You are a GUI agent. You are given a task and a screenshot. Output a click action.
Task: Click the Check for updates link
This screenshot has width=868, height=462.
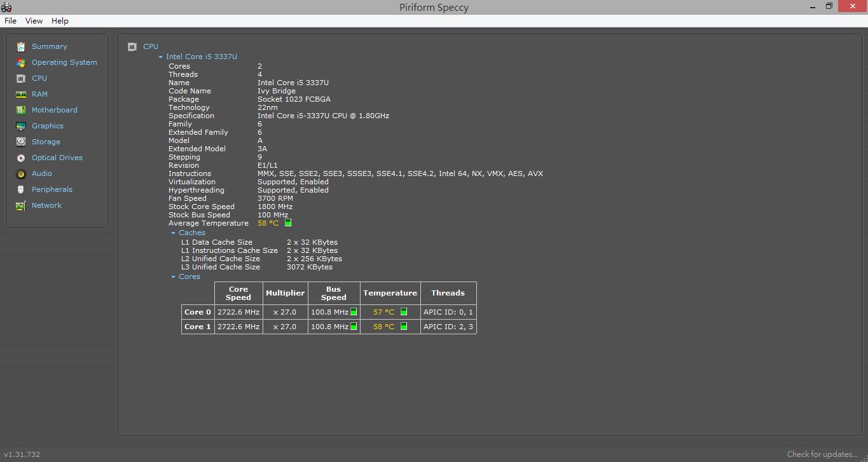pyautogui.click(x=822, y=454)
